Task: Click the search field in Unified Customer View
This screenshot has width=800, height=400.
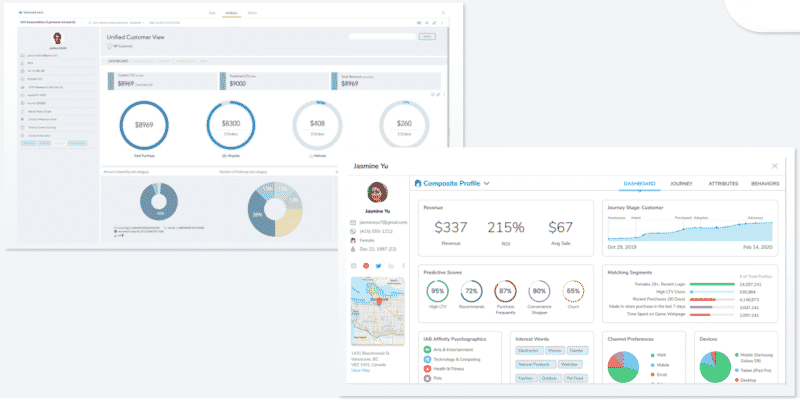Action: tap(382, 36)
